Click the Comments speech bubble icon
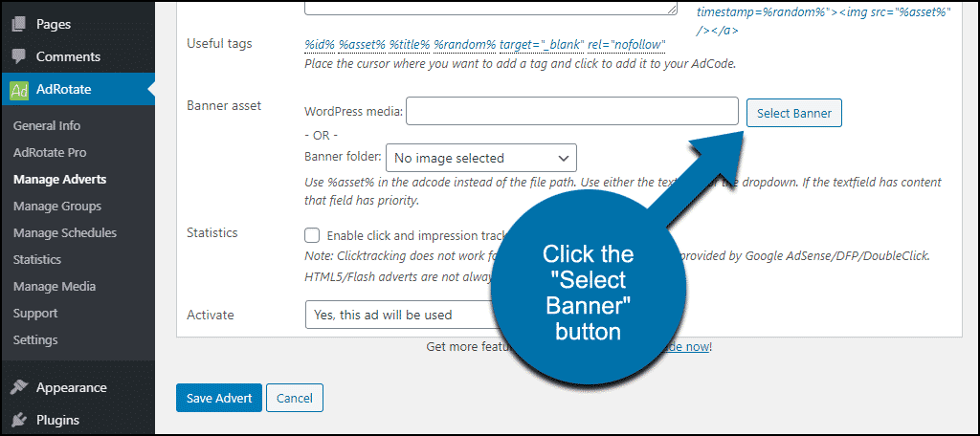This screenshot has width=980, height=436. pos(19,56)
